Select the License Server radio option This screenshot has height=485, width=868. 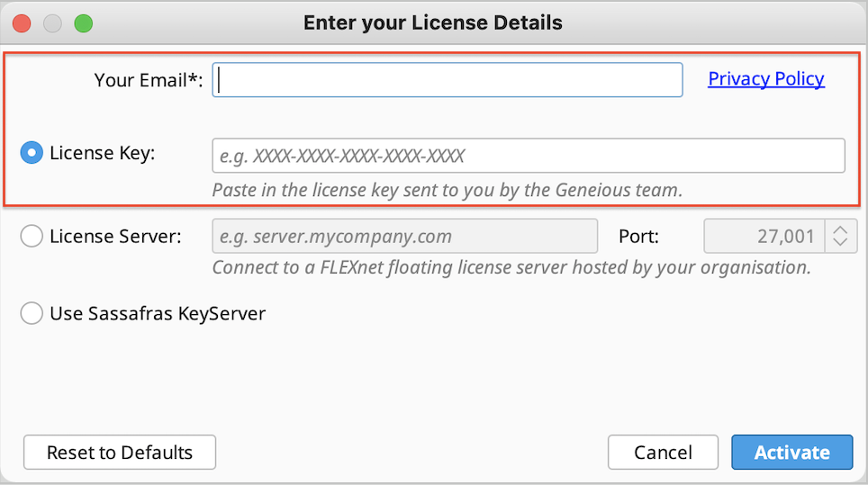point(32,236)
